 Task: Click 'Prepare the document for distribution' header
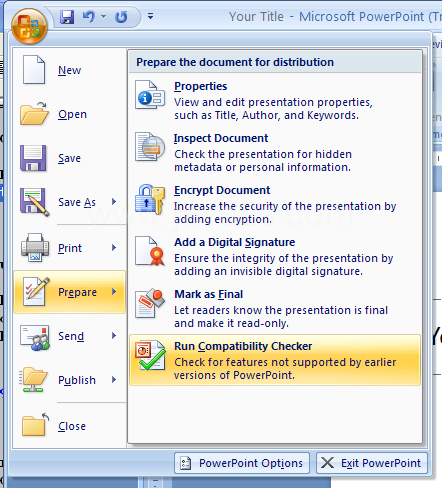tap(235, 62)
